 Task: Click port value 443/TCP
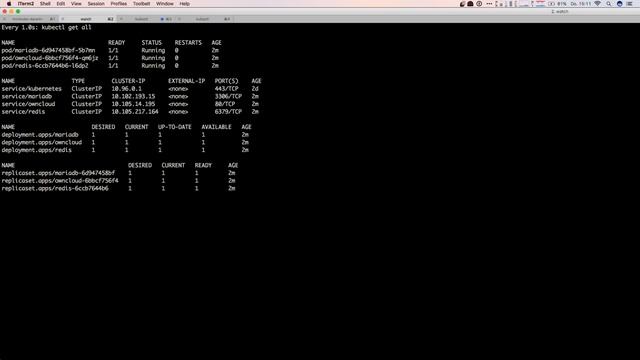tap(227, 89)
